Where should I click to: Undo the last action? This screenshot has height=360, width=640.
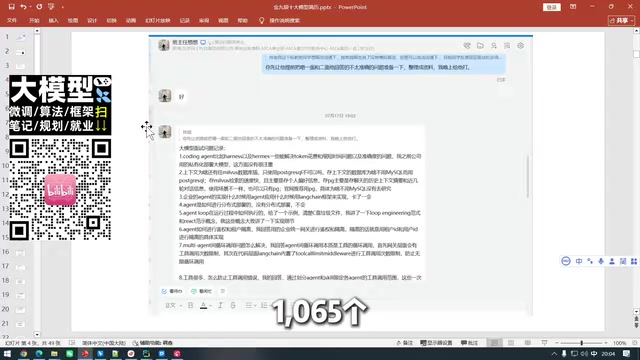[x=23, y=7]
